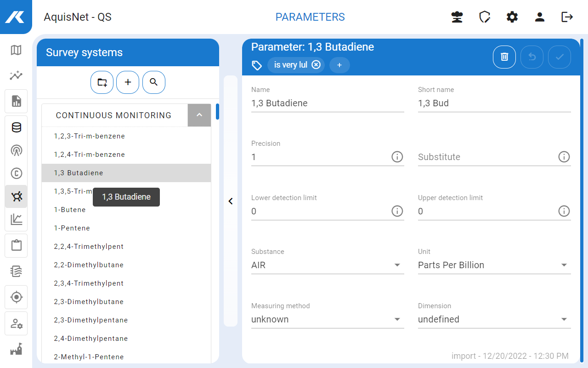Click the delete parameter trash icon

504,57
